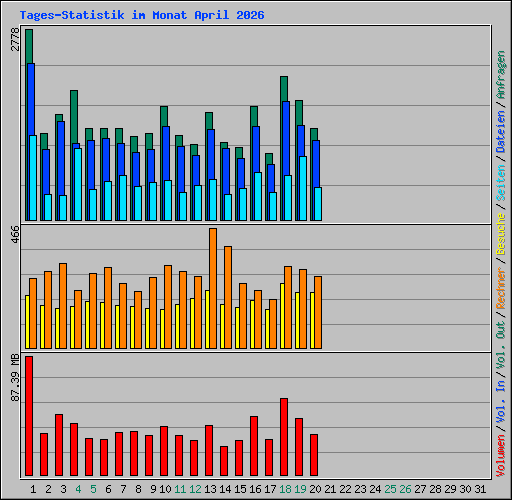The width and height of the screenshot is (512, 500).
Task: Click day label 14 on the x-axis
Action: pos(225,489)
